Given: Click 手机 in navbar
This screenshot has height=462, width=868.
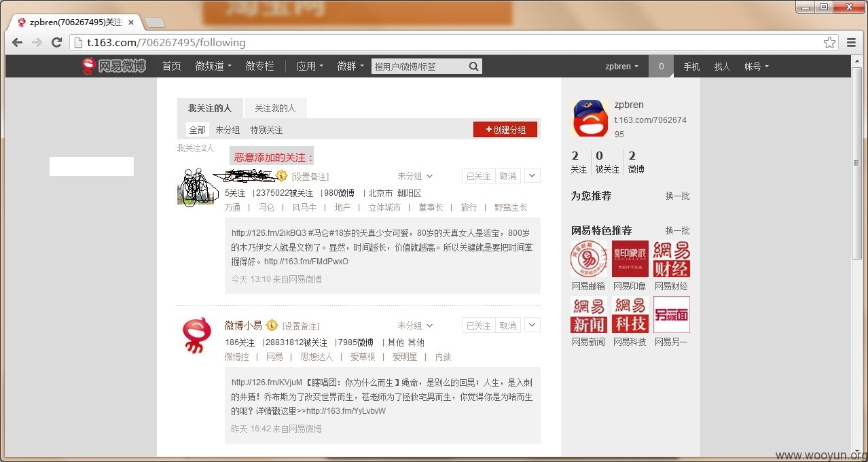Looking at the screenshot, I should coord(691,67).
